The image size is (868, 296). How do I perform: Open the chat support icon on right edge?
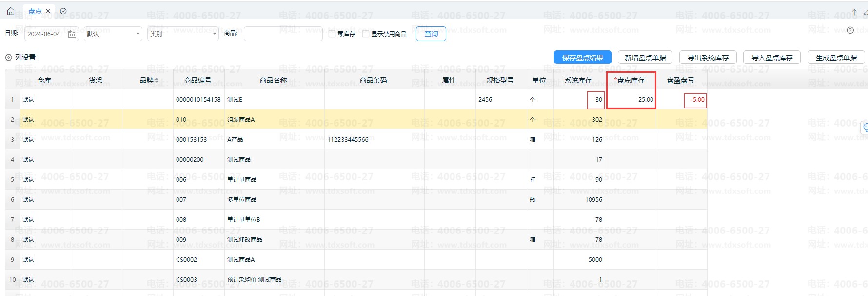pyautogui.click(x=865, y=127)
